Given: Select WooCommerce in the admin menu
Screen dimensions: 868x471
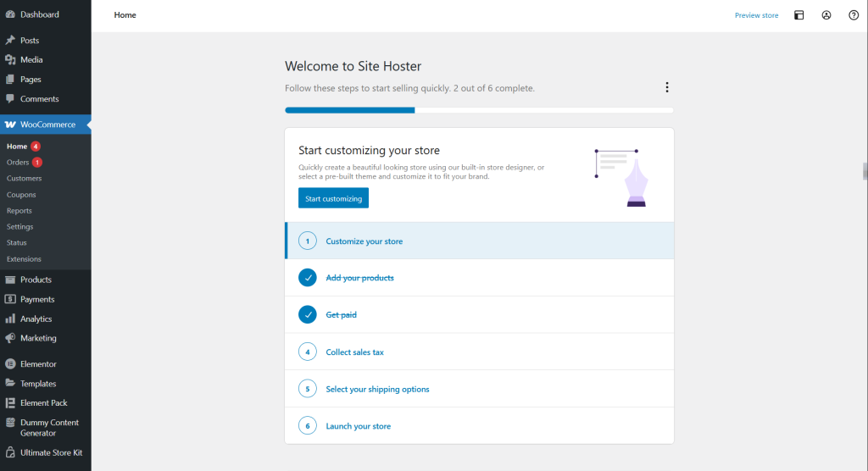Looking at the screenshot, I should click(x=46, y=125).
